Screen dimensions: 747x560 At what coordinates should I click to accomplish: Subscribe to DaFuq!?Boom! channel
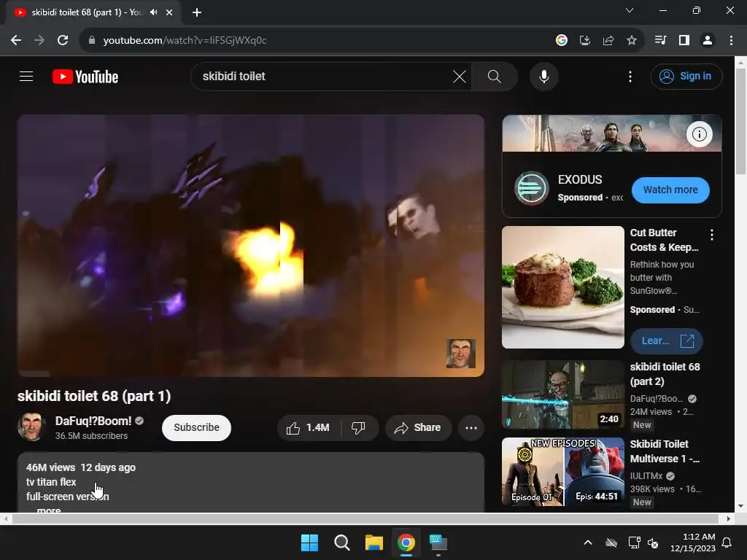click(196, 427)
